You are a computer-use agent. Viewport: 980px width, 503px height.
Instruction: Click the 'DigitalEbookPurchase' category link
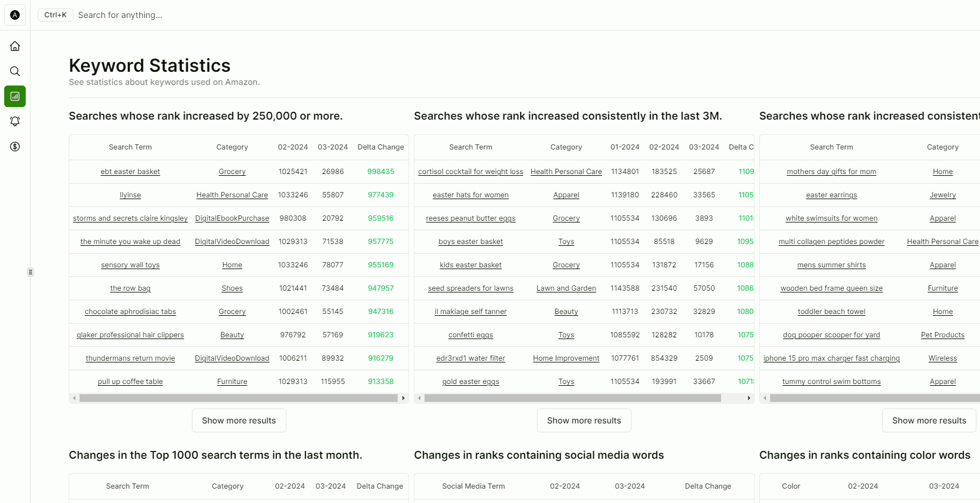coord(232,218)
